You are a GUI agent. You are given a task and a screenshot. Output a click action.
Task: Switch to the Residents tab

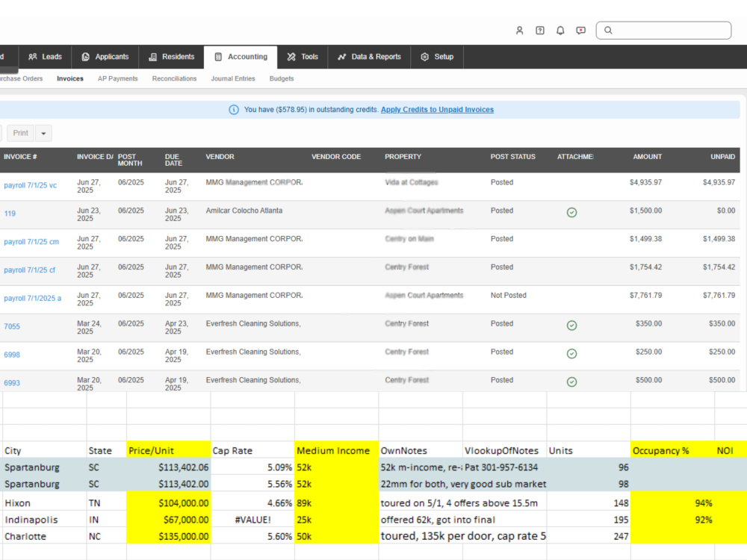172,57
